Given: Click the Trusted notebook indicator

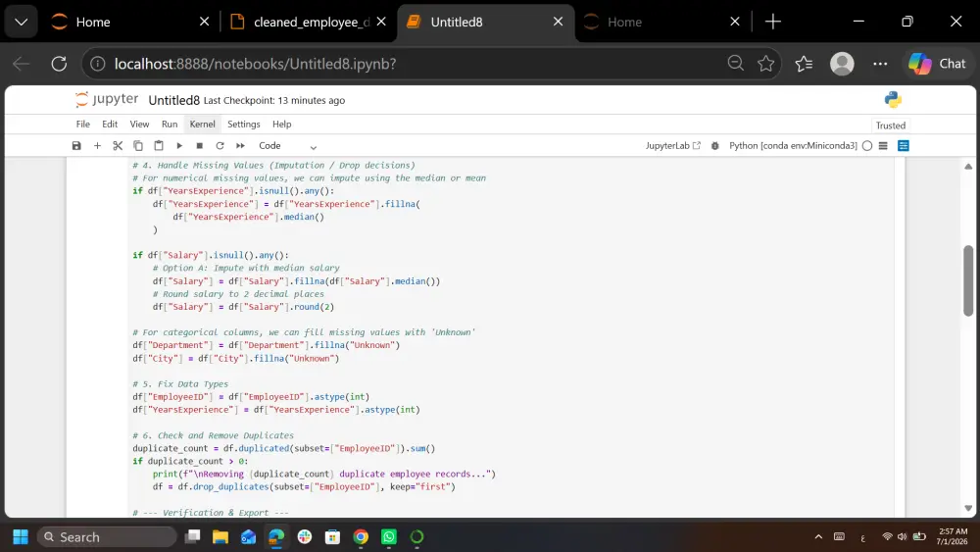Looking at the screenshot, I should pyautogui.click(x=890, y=125).
